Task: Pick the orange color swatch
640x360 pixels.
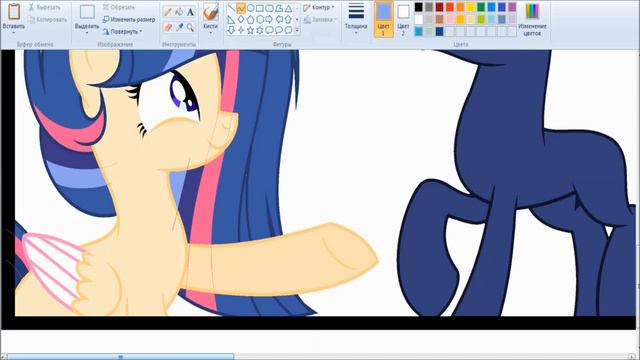Action: coord(460,7)
